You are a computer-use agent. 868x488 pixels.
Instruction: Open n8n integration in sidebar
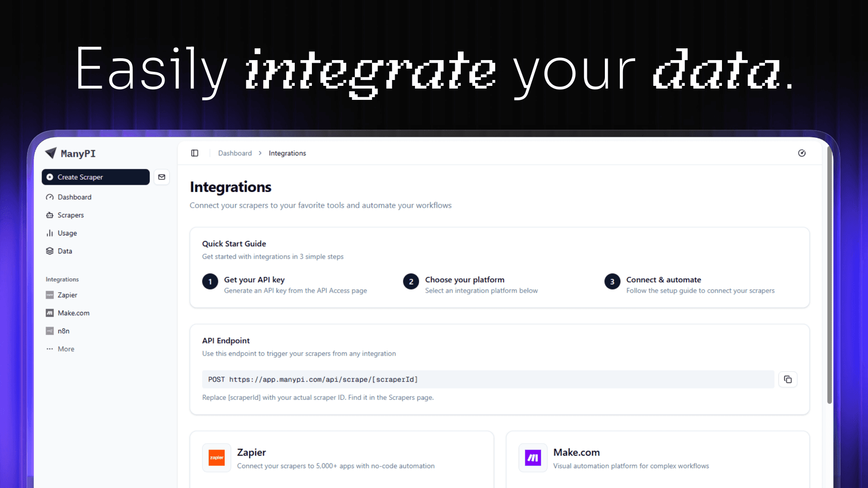[63, 331]
